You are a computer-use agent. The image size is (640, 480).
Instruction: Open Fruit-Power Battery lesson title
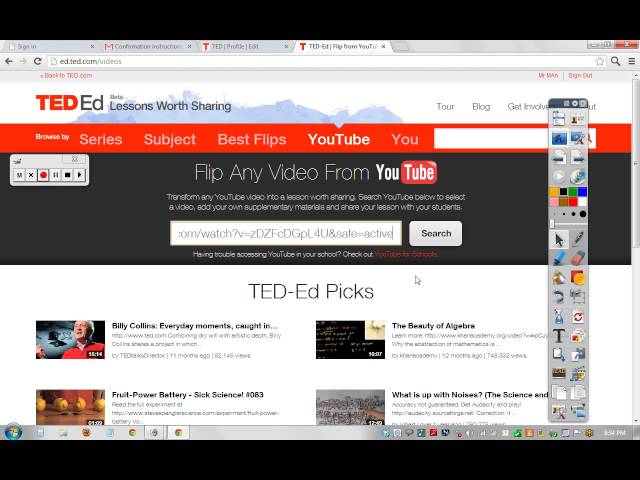(x=188, y=395)
